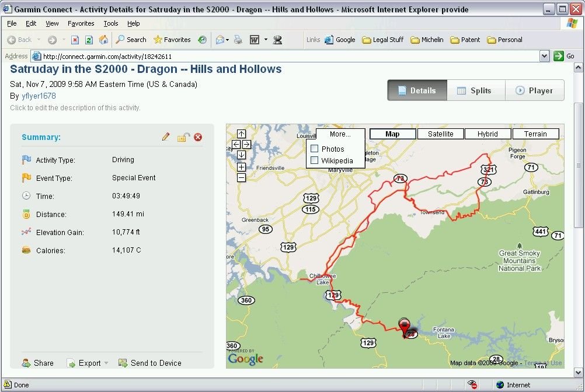Image resolution: width=585 pixels, height=392 pixels.
Task: Click the activity description edit field
Action: point(75,108)
